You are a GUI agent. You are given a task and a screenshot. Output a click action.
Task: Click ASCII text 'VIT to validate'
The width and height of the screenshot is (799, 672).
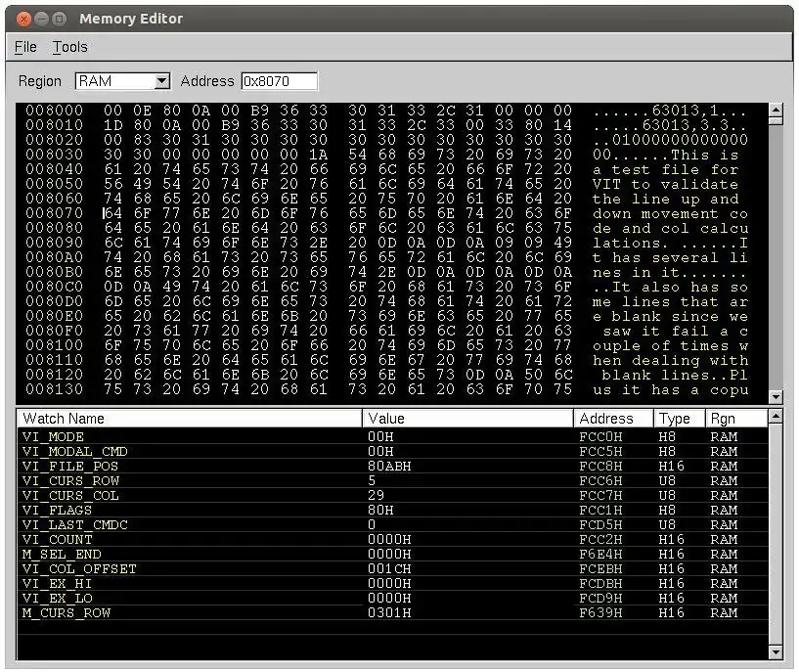(x=665, y=184)
